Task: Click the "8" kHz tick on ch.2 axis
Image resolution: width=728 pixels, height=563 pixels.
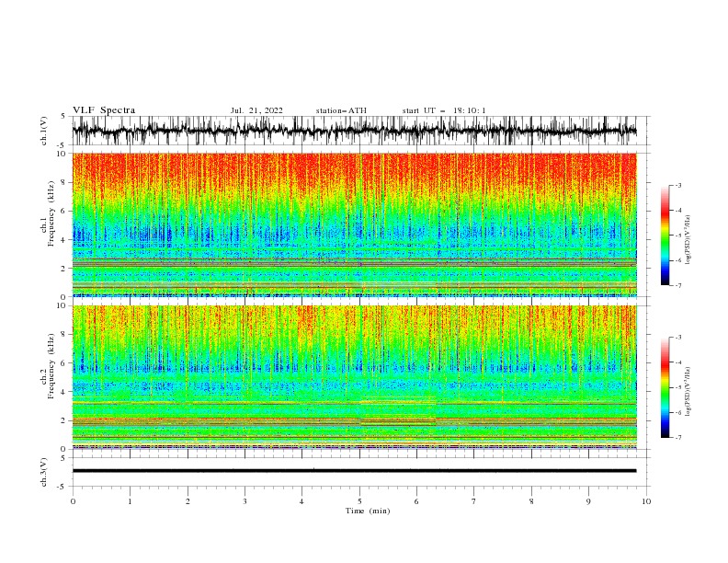Action: 64,335
